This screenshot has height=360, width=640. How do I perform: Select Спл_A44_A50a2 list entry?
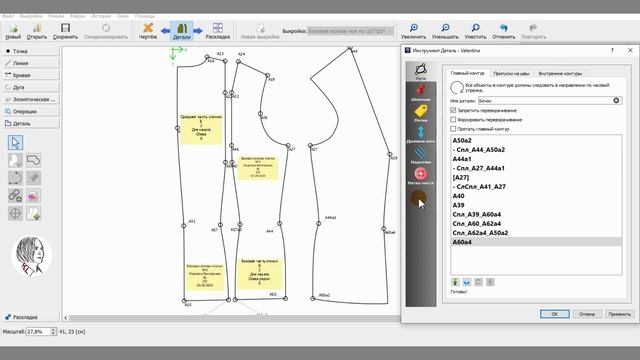(x=536, y=150)
